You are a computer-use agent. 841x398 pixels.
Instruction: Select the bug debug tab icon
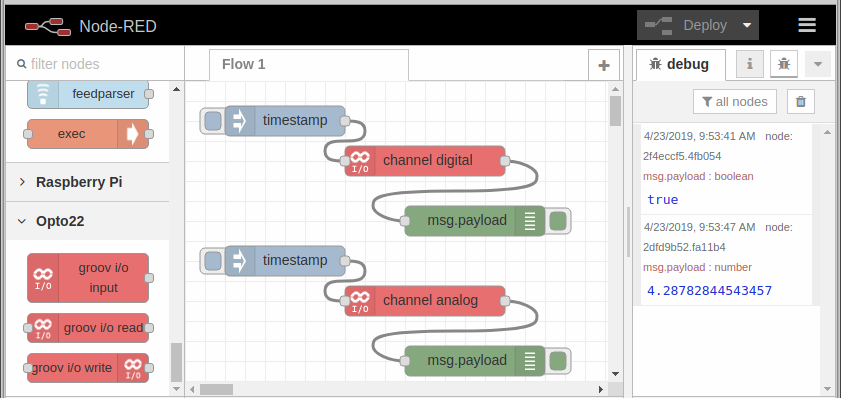784,64
